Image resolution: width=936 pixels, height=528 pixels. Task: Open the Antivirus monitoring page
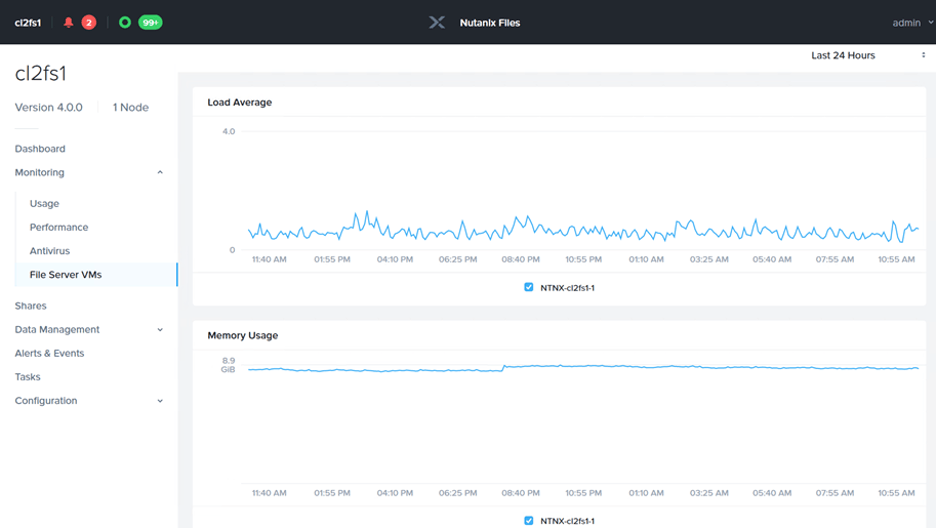tap(50, 251)
